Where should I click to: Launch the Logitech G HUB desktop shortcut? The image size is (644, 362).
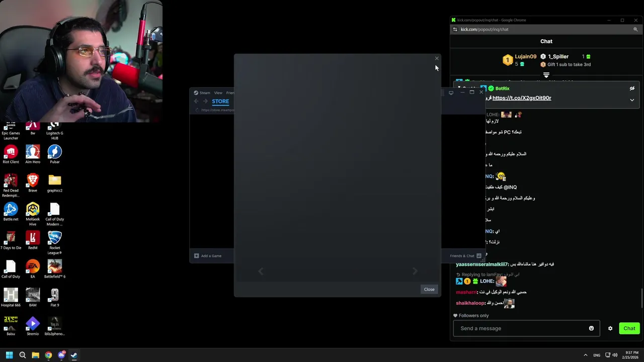(55, 132)
